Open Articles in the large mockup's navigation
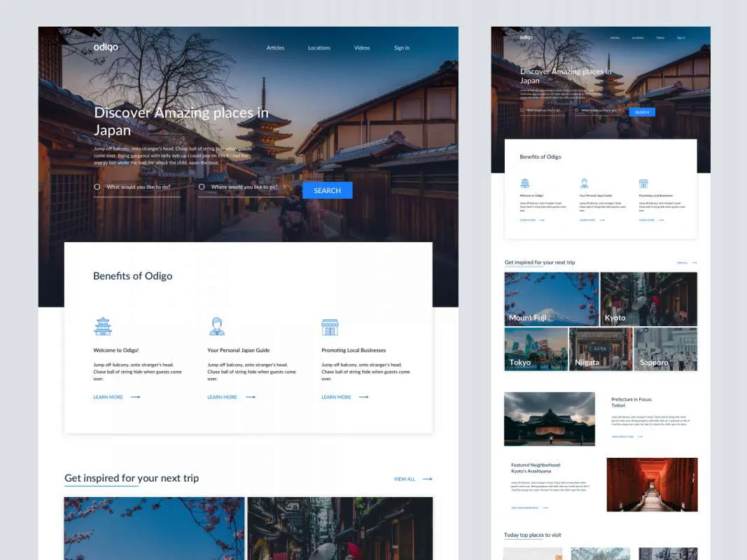This screenshot has height=560, width=747. tap(275, 48)
